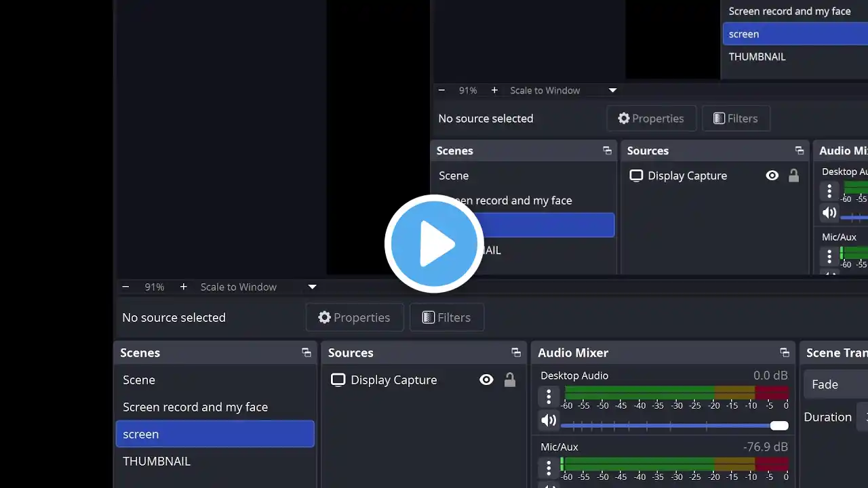Click the '0.0 dB' Desktop Audio level readout
868x488 pixels.
pyautogui.click(x=770, y=375)
